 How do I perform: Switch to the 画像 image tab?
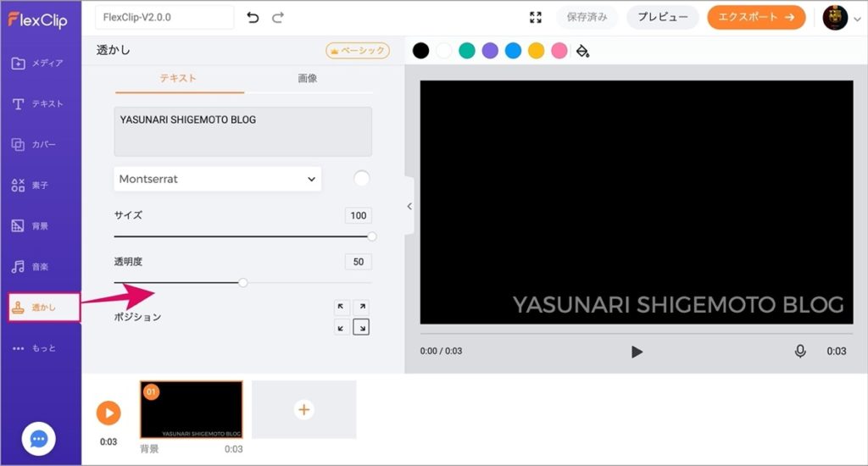point(308,78)
